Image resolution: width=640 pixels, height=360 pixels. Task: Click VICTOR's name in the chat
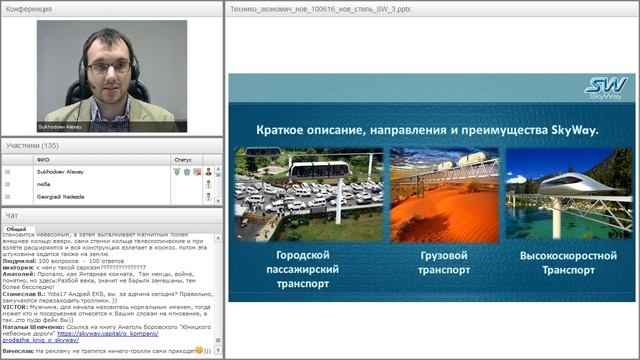point(15,307)
